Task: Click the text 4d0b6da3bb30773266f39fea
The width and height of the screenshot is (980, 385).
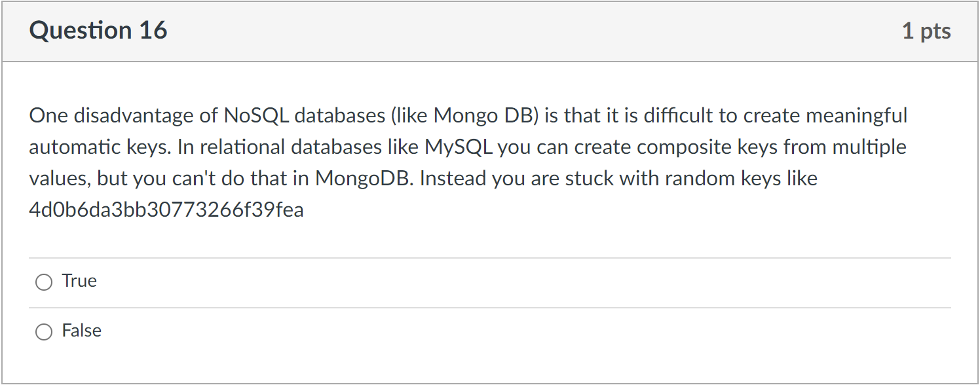Action: click(x=166, y=210)
